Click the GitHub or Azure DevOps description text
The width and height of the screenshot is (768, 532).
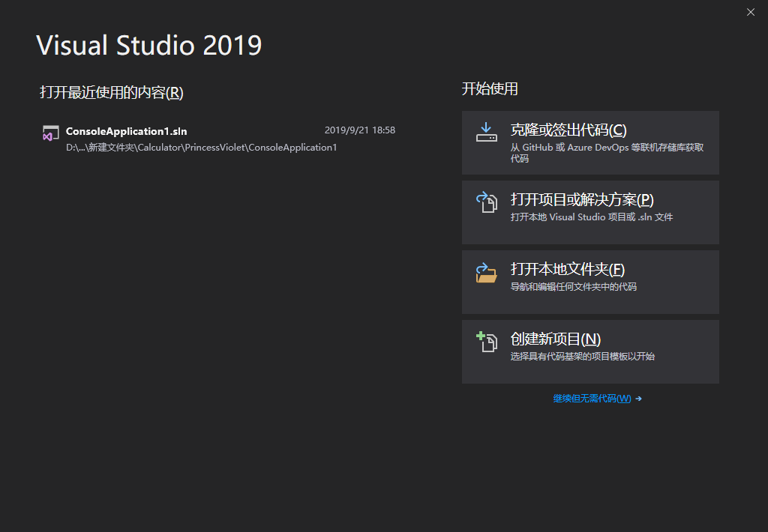point(607,153)
